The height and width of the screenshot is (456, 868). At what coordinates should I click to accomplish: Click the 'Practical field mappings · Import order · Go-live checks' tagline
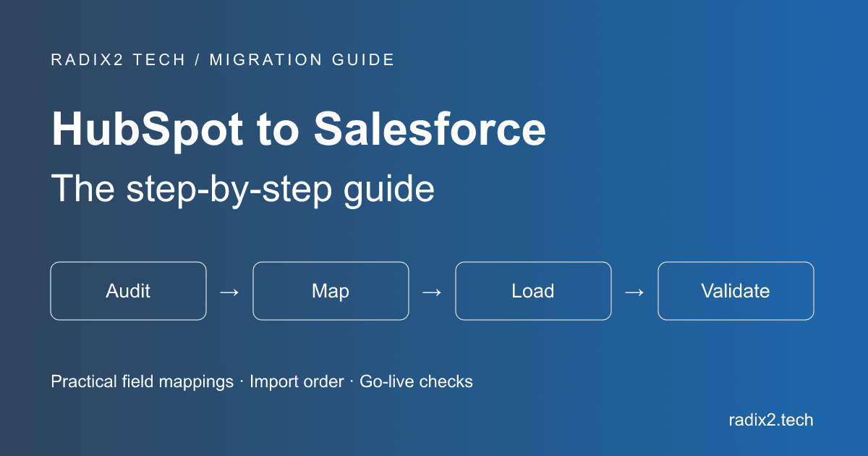tap(262, 381)
